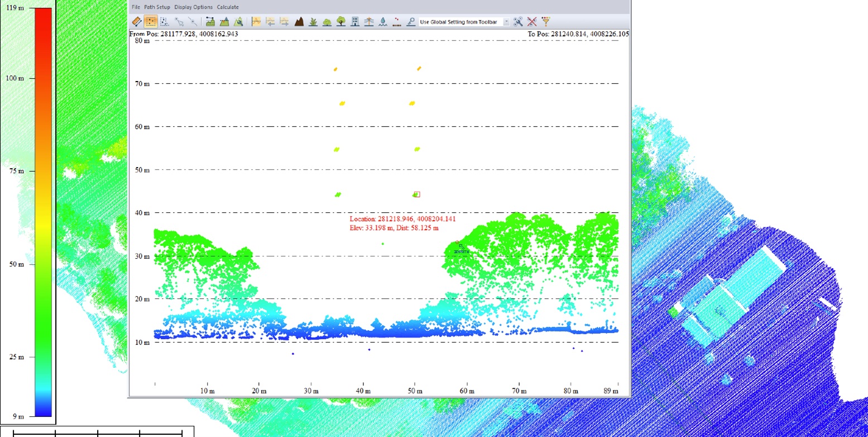Click the red-boxed selected point at 44 m

click(417, 194)
